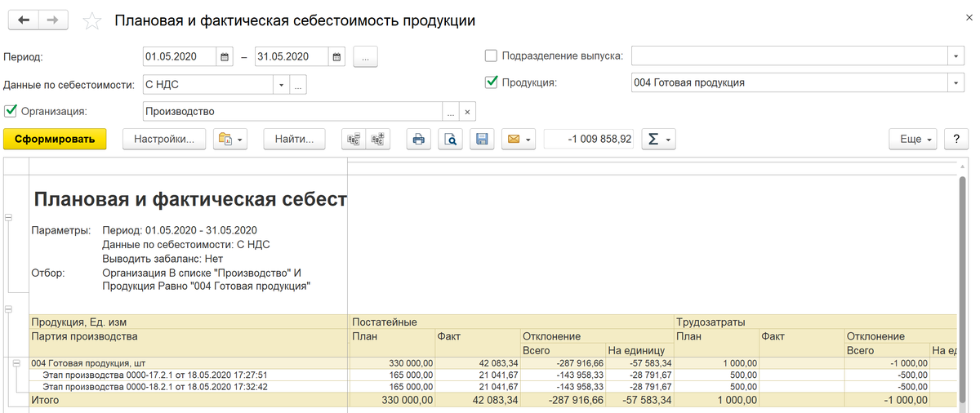Open send by email envelope dropdown
This screenshot has height=413, width=980.
pos(519,140)
